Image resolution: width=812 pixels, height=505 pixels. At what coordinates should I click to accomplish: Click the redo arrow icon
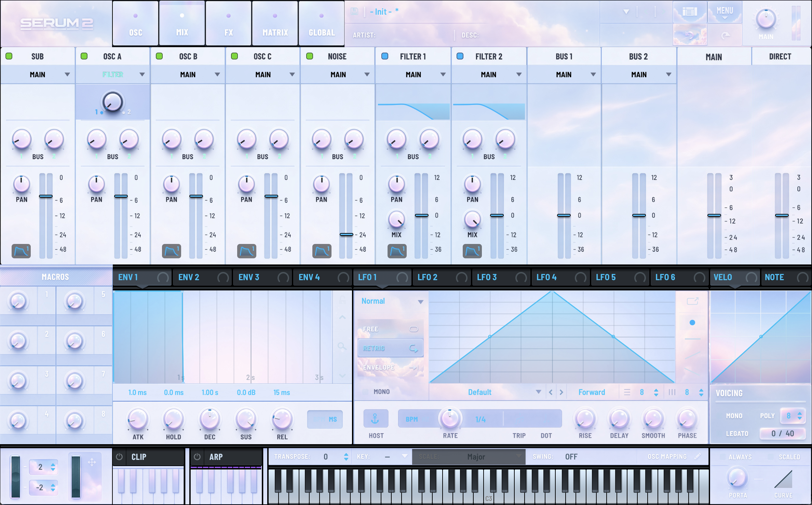click(x=725, y=35)
